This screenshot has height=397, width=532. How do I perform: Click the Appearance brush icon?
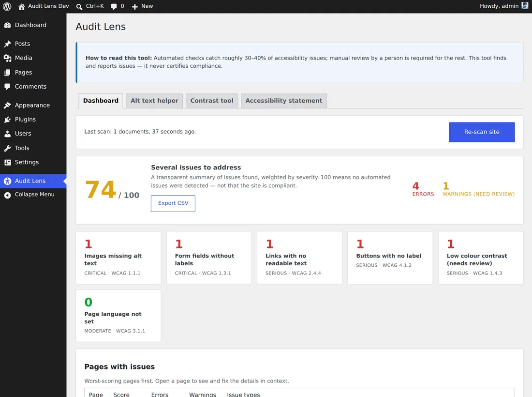pyautogui.click(x=7, y=105)
